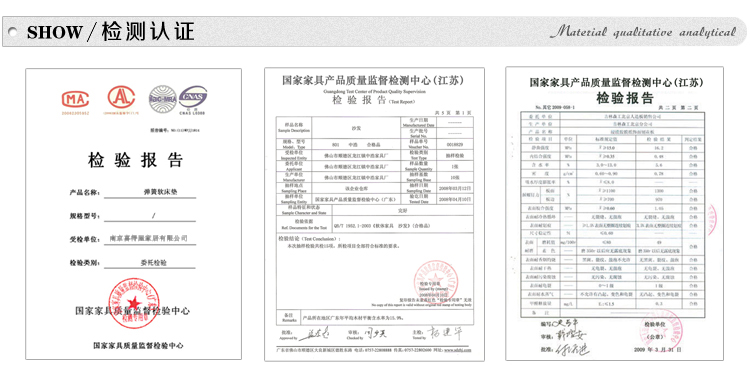Click the Material qualitative analytical text
This screenshot has width=750, height=365.
tap(643, 33)
